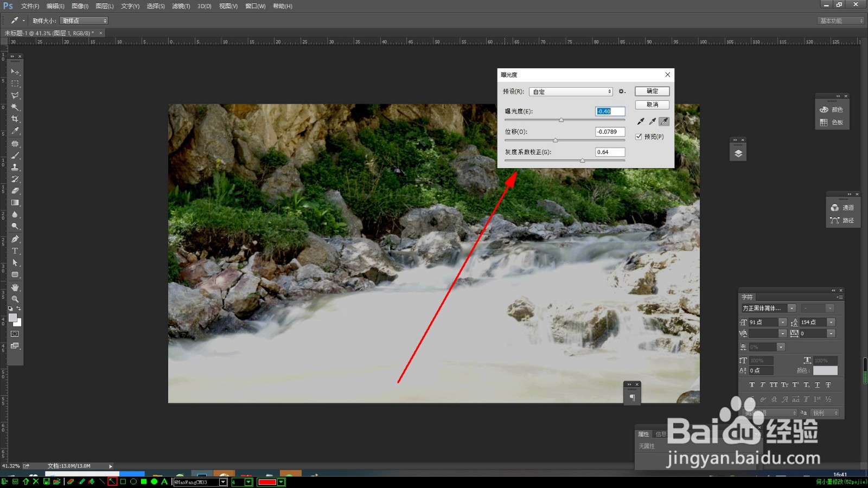868x488 pixels.
Task: Toggle Faux Italic in Character panel
Action: click(x=763, y=385)
